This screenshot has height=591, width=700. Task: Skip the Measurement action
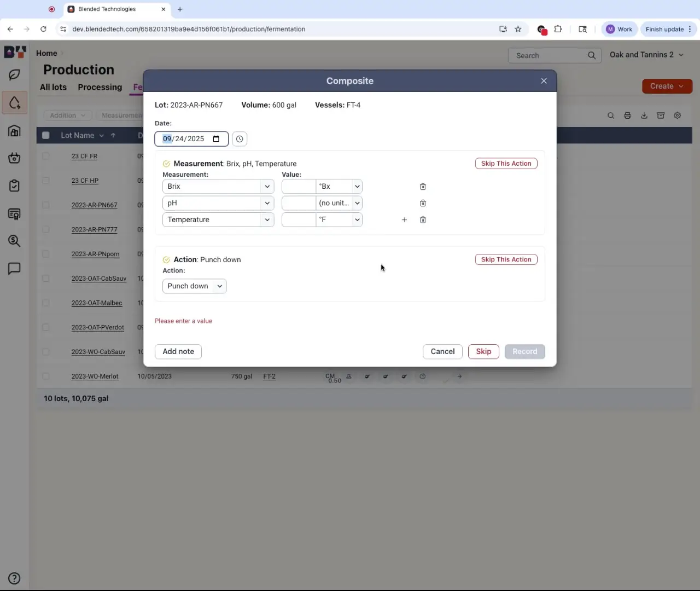[506, 164]
